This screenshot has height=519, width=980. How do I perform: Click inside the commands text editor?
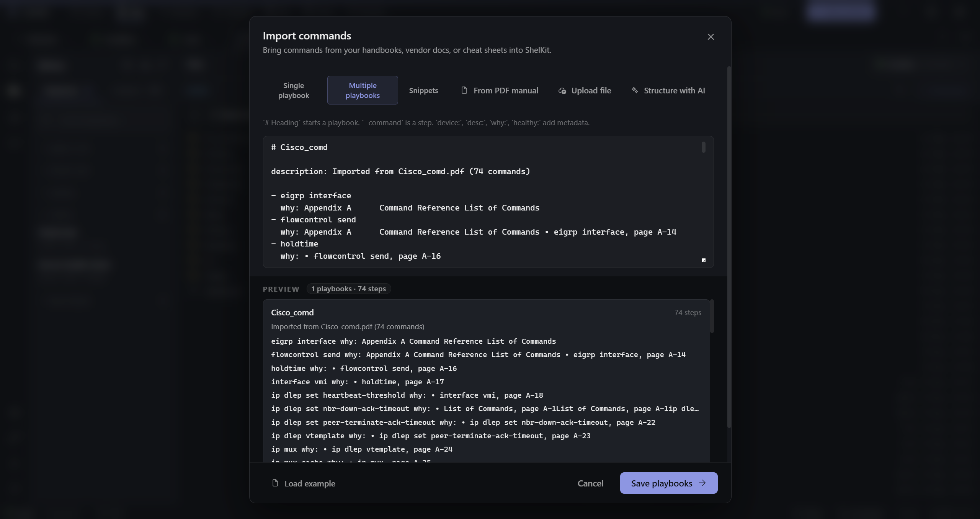[x=488, y=202]
